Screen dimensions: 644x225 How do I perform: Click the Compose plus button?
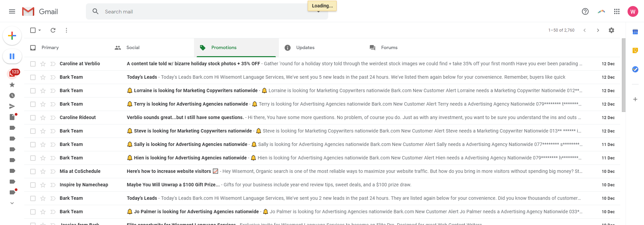click(x=12, y=36)
